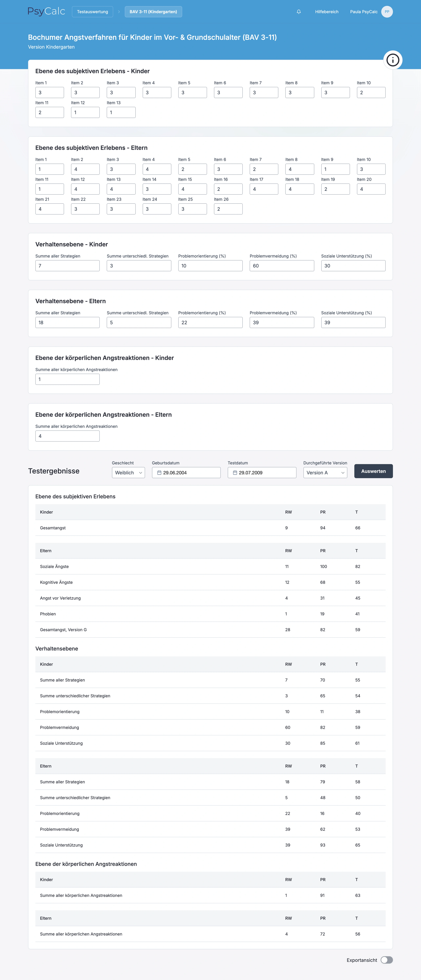This screenshot has width=421, height=980.
Task: Click calendar icon in Geburtsdatum field
Action: (x=159, y=473)
